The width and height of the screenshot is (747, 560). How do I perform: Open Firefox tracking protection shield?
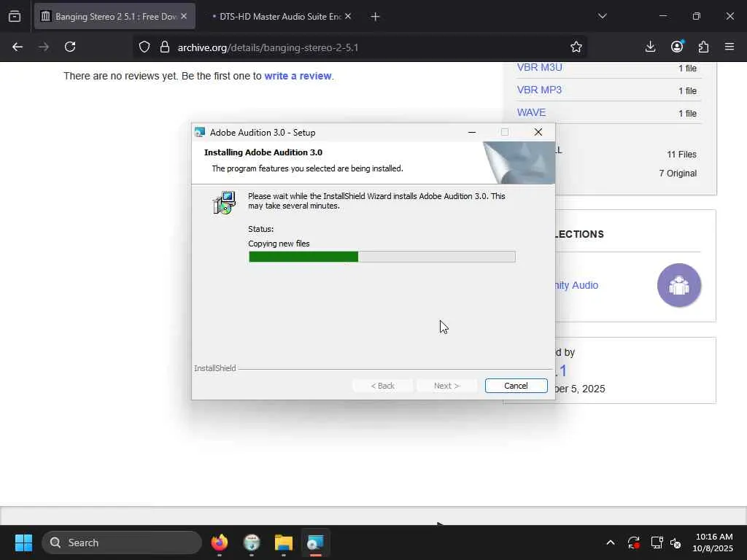pyautogui.click(x=144, y=47)
